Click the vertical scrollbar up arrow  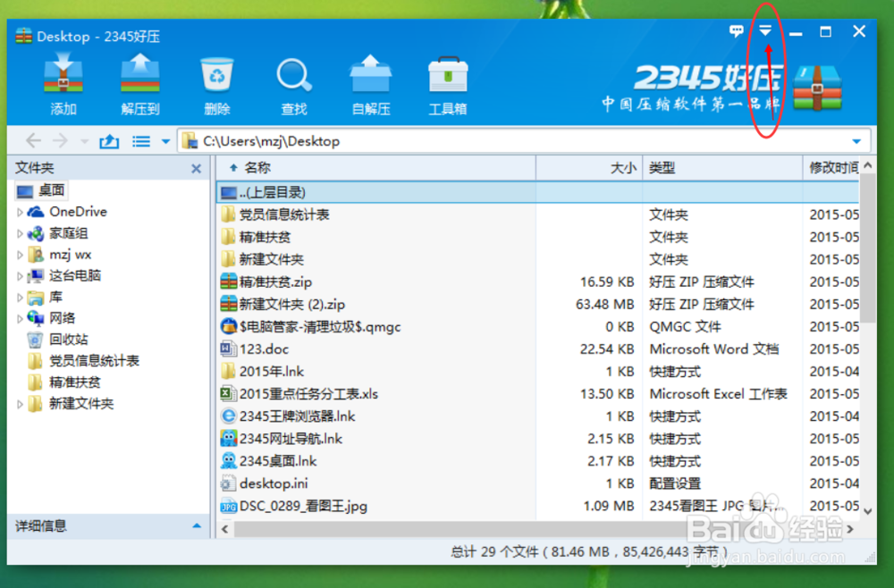(868, 166)
